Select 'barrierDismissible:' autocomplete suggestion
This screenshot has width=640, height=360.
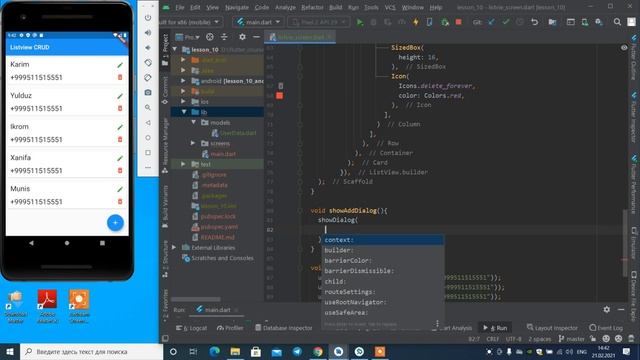pos(382,271)
